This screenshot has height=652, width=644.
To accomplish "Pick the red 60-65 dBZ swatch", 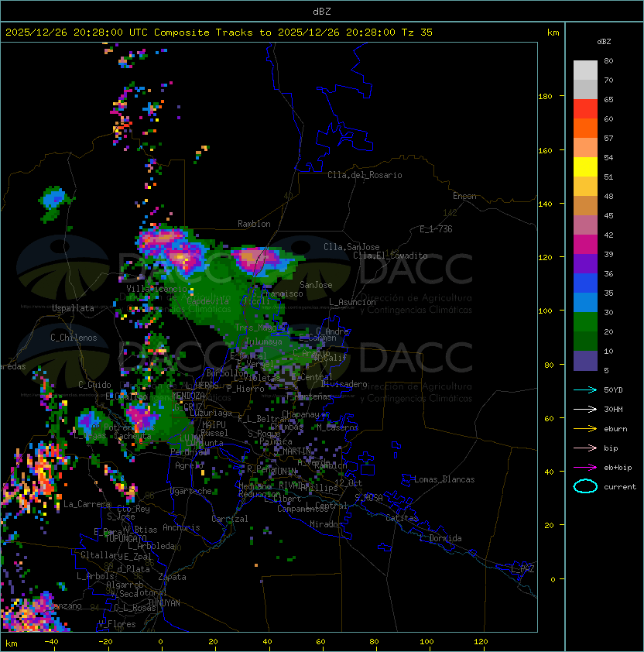I will [585, 109].
